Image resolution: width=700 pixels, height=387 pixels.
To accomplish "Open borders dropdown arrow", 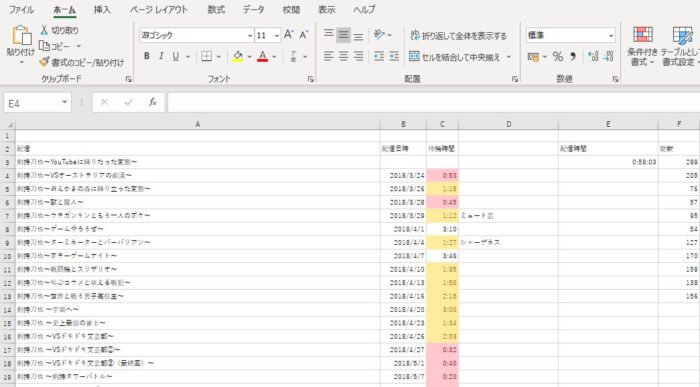I will (x=219, y=57).
